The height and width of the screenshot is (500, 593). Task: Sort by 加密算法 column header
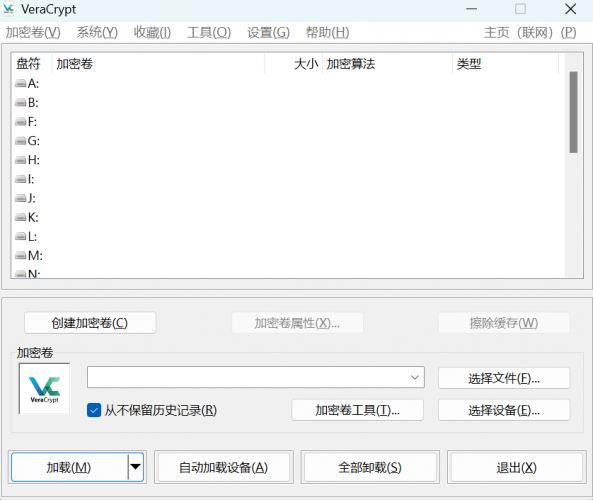[x=387, y=64]
